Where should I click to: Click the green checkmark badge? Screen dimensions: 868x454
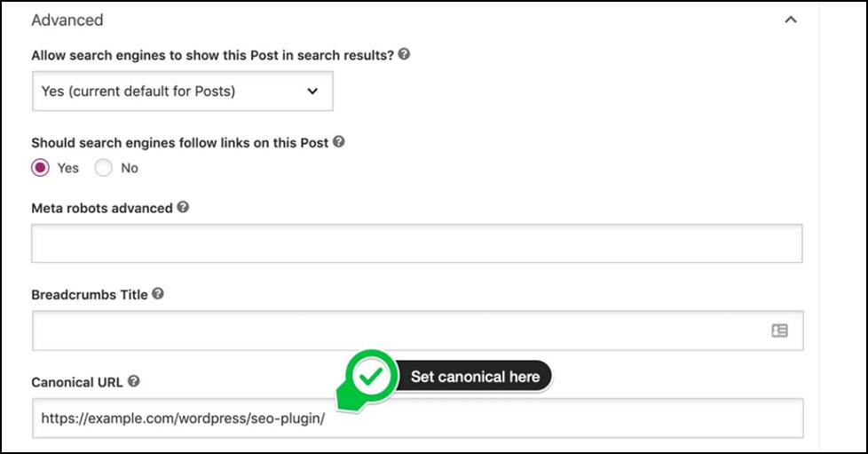point(371,377)
